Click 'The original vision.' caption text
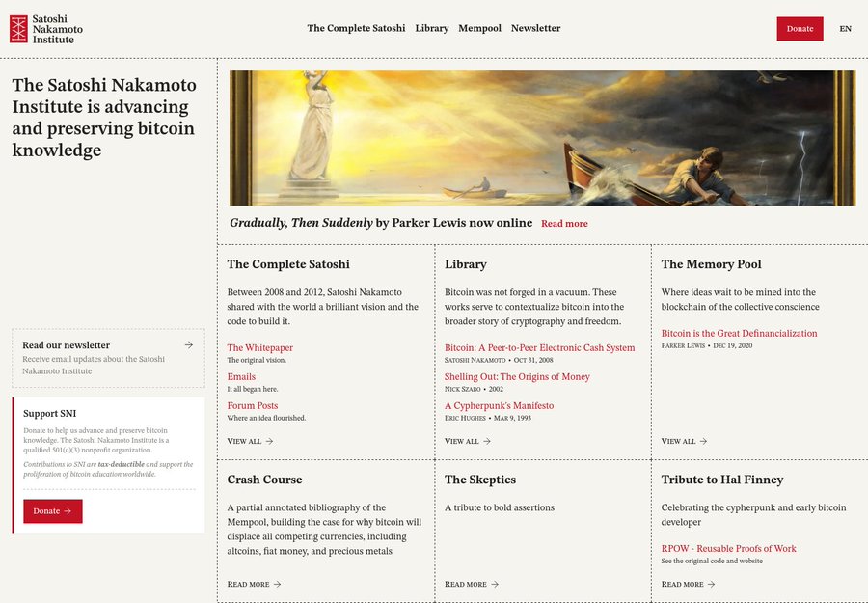The height and width of the screenshot is (603, 868). click(257, 360)
